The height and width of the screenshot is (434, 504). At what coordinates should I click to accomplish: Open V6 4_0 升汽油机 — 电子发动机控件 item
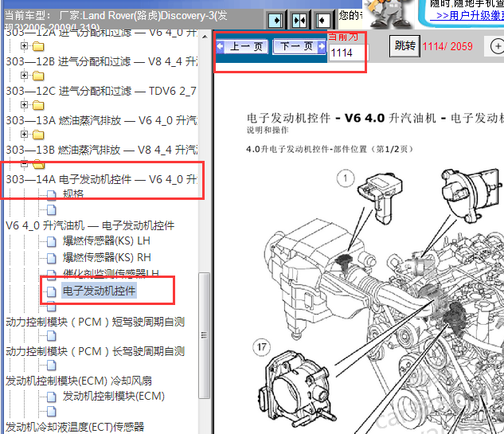pyautogui.click(x=90, y=225)
